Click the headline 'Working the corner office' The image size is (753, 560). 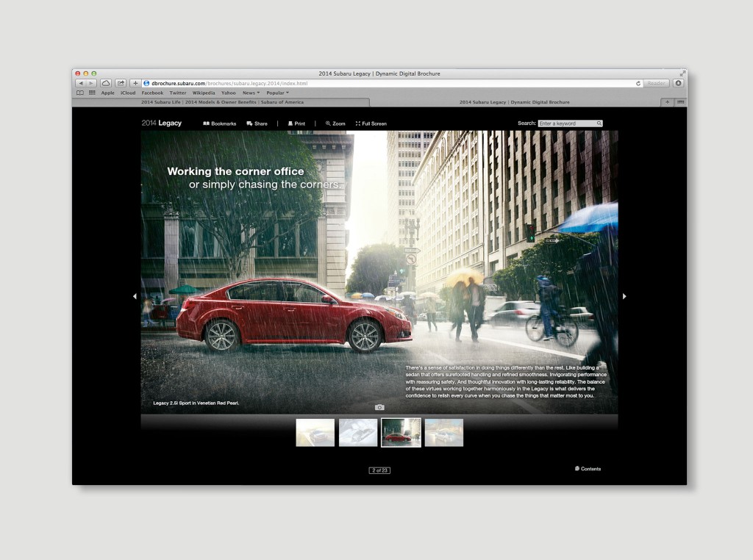coord(235,171)
